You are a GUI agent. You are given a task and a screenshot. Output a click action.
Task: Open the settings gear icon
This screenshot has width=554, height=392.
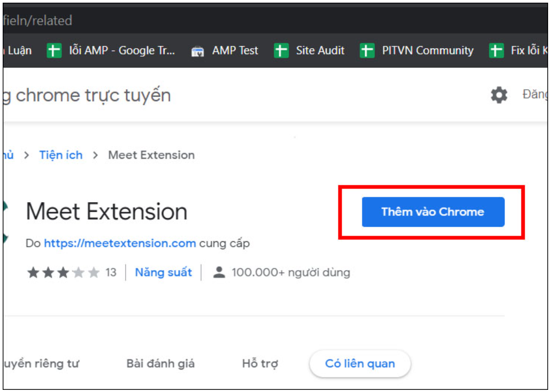[499, 95]
